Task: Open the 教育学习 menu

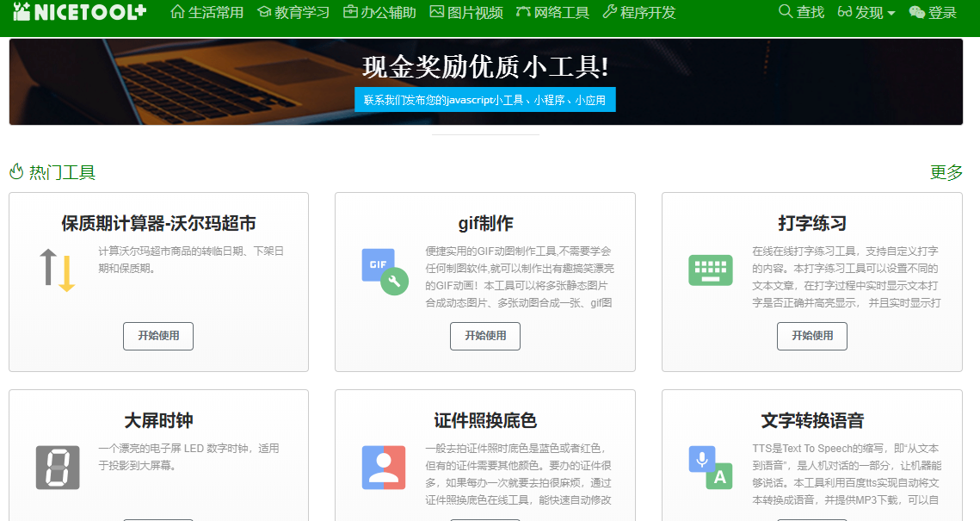Action: coord(293,13)
